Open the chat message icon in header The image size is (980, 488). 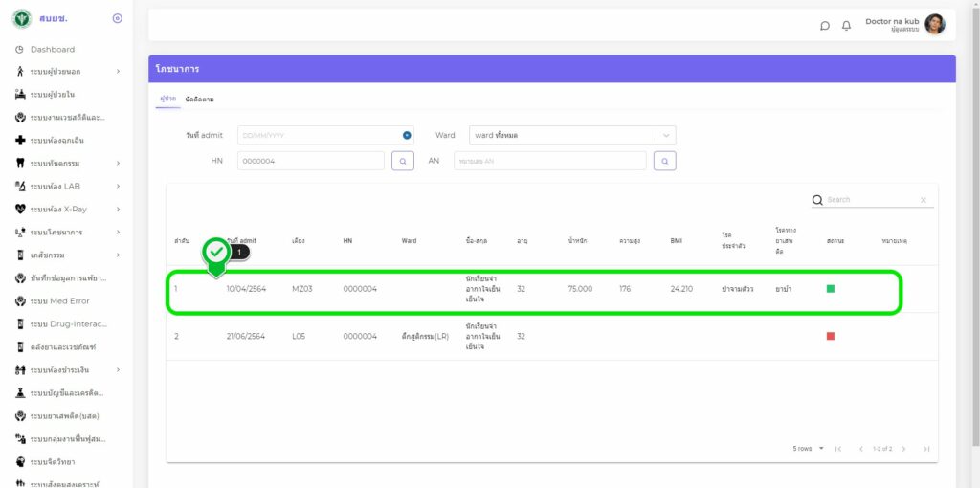tap(825, 26)
